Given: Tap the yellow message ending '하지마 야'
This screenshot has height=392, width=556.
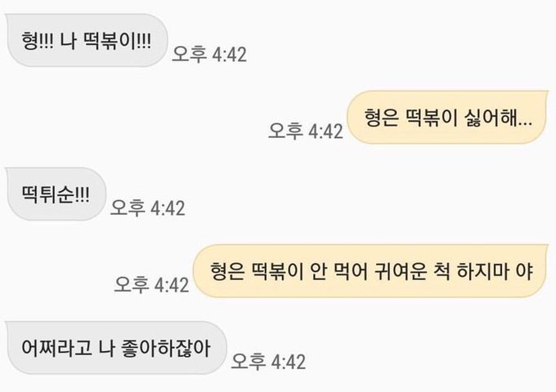Looking at the screenshot, I should [370, 271].
